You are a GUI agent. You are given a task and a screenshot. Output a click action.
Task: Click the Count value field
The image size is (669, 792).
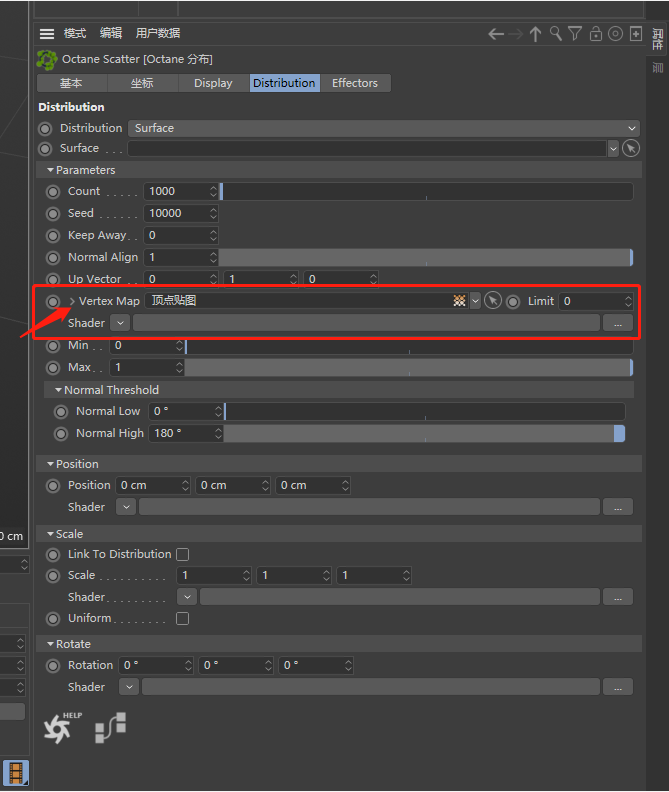coord(177,191)
